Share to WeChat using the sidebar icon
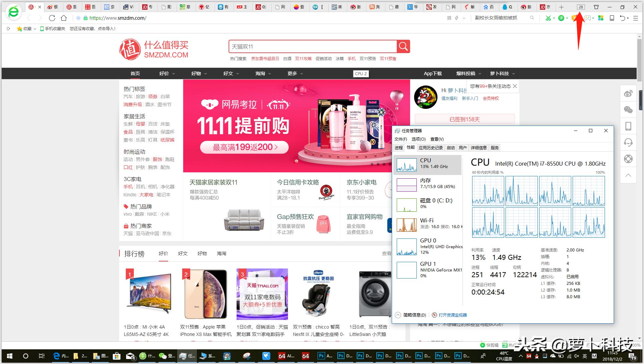 [628, 110]
